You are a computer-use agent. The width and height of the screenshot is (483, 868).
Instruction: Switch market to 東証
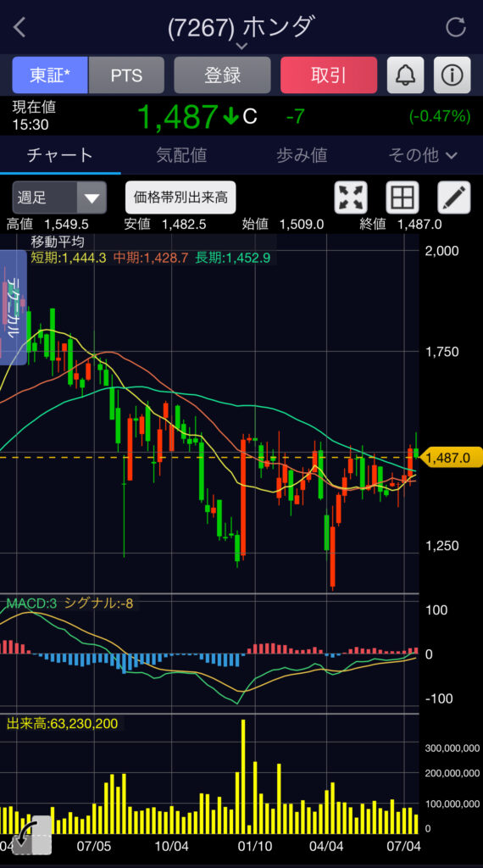tap(50, 75)
